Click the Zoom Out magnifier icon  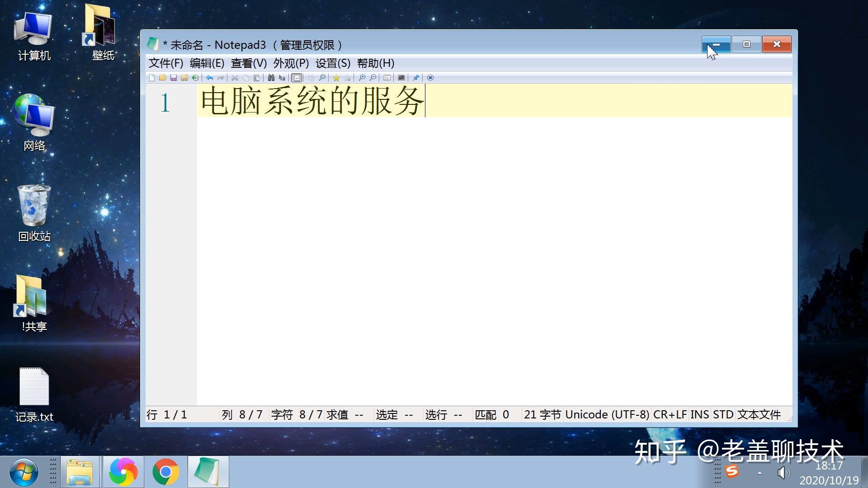(x=373, y=78)
